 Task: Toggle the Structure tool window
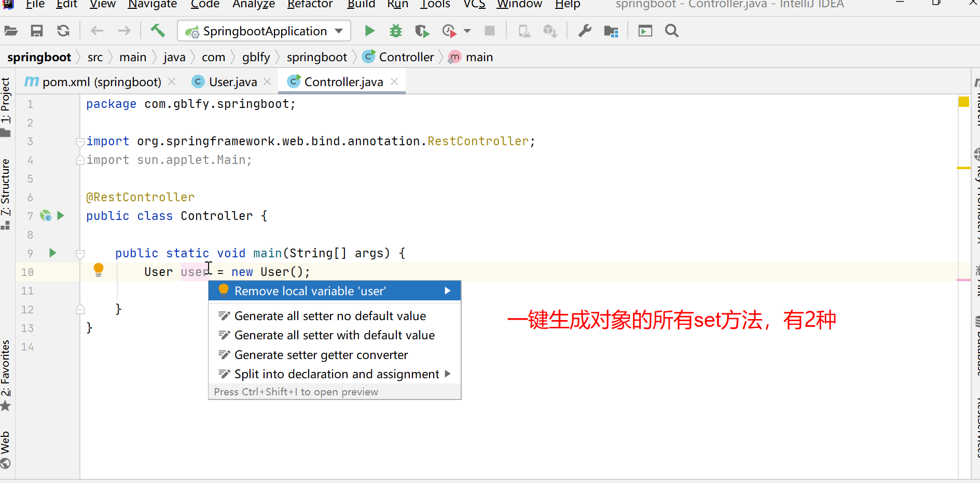6,194
